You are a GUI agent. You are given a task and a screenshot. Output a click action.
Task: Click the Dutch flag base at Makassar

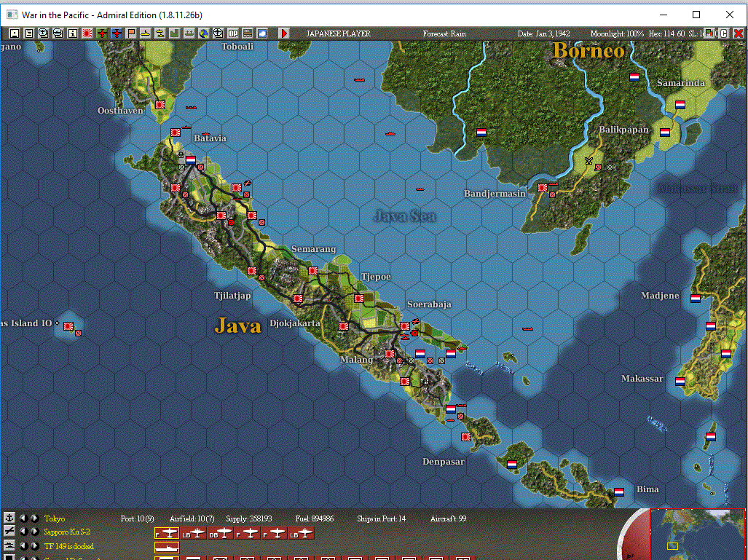tap(680, 381)
